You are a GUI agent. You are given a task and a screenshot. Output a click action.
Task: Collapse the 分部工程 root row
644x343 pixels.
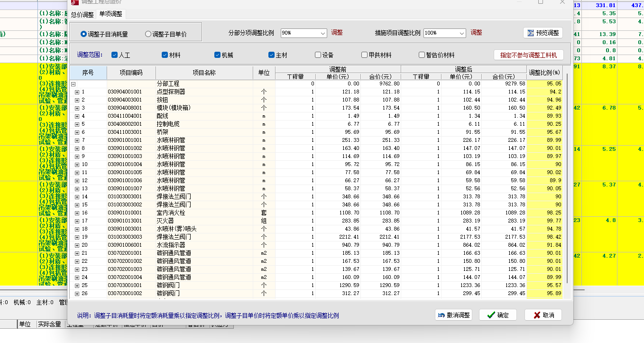[74, 84]
